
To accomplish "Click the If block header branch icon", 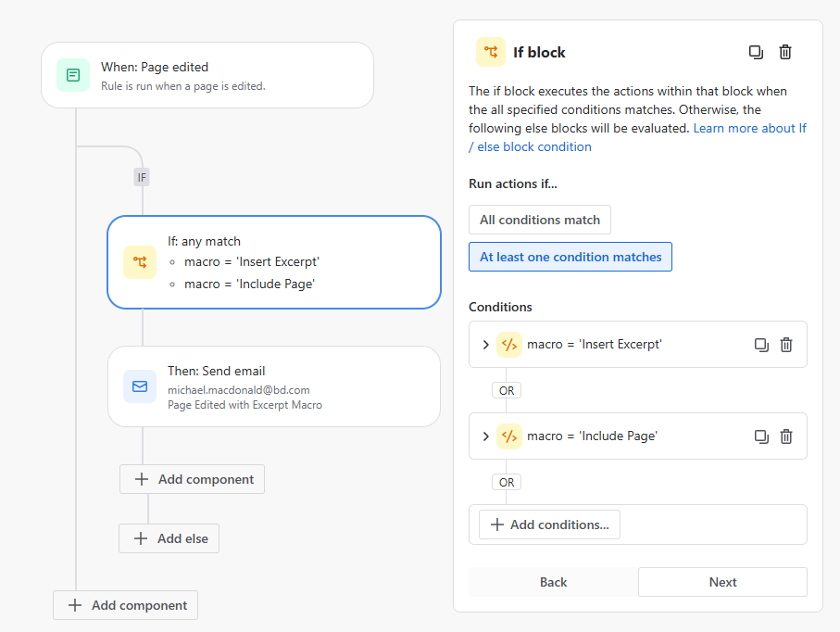I will [491, 52].
